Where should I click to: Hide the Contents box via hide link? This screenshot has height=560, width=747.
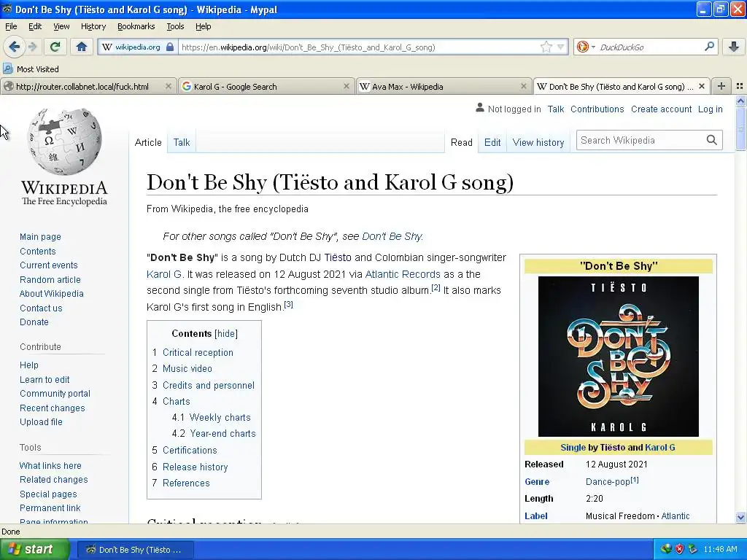click(x=226, y=334)
